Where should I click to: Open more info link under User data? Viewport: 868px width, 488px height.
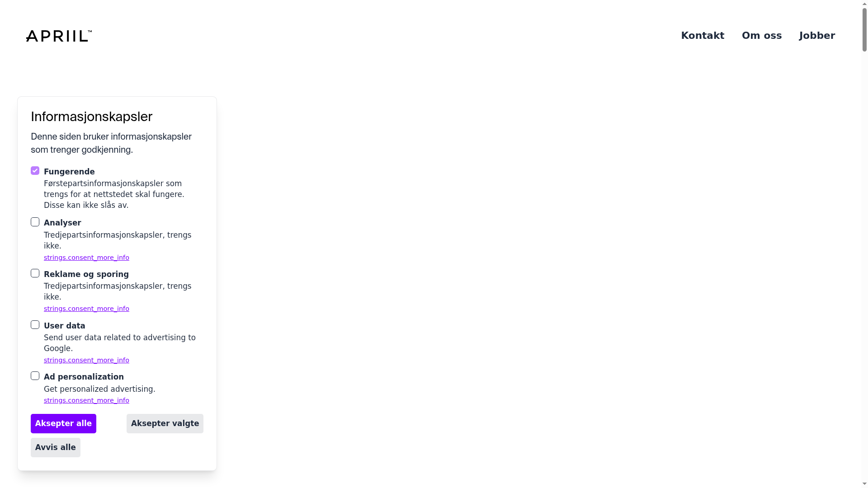click(86, 360)
